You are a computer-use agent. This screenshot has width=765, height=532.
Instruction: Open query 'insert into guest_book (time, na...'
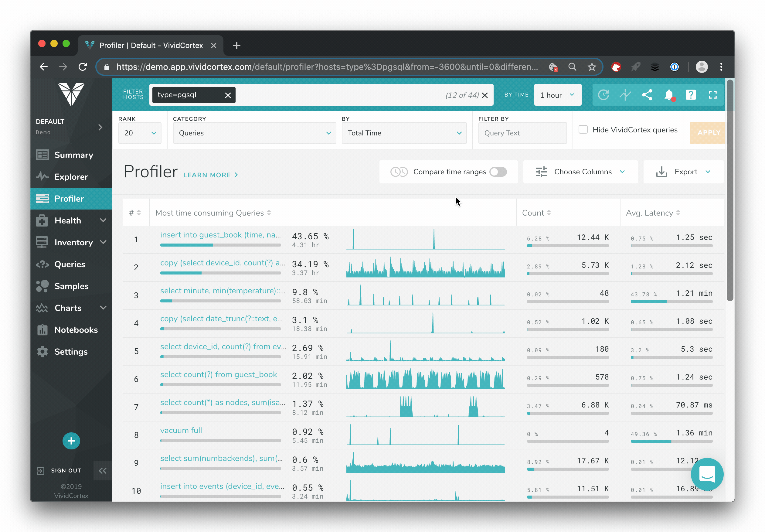pyautogui.click(x=220, y=235)
